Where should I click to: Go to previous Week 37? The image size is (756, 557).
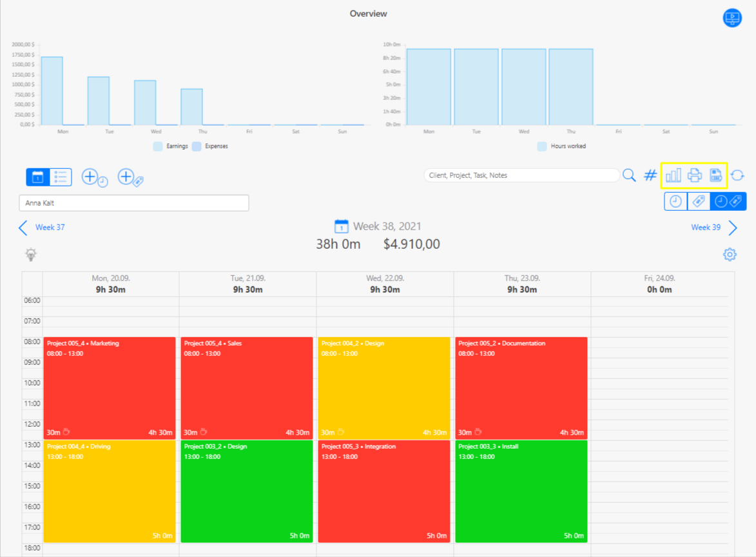[x=42, y=228]
